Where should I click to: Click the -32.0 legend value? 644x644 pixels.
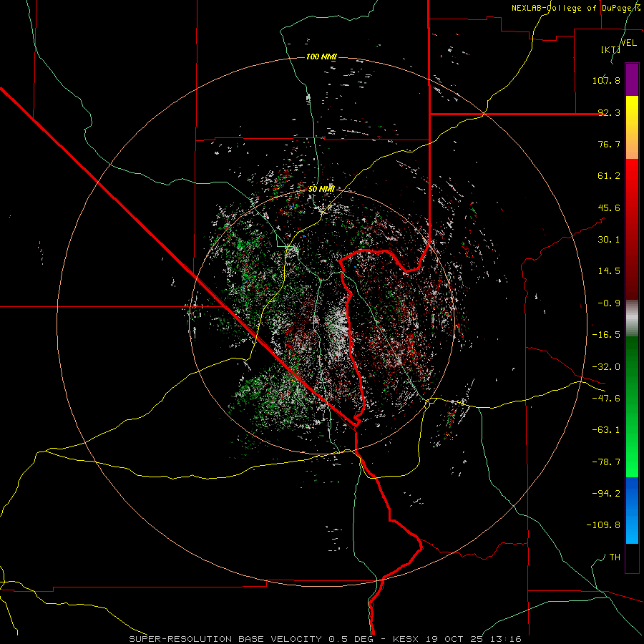606,367
